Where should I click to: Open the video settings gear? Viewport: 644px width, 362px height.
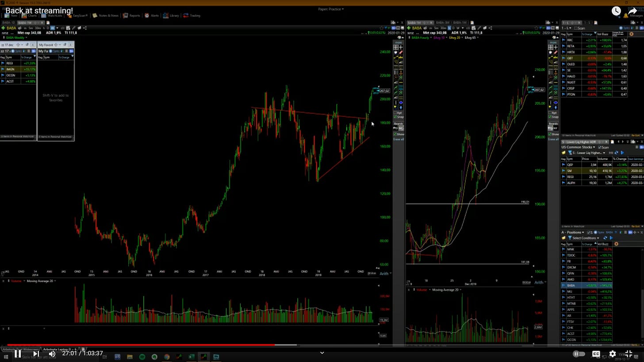[613, 354]
